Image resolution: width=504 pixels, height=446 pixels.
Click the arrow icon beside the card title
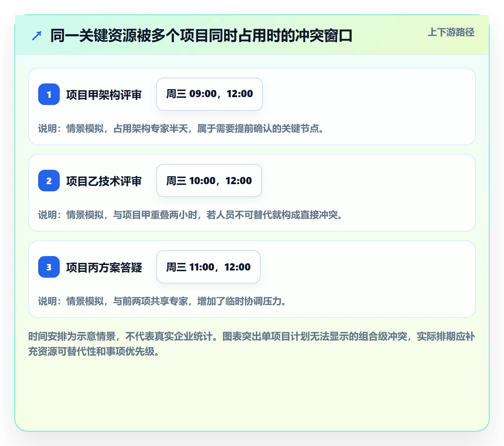coord(37,36)
